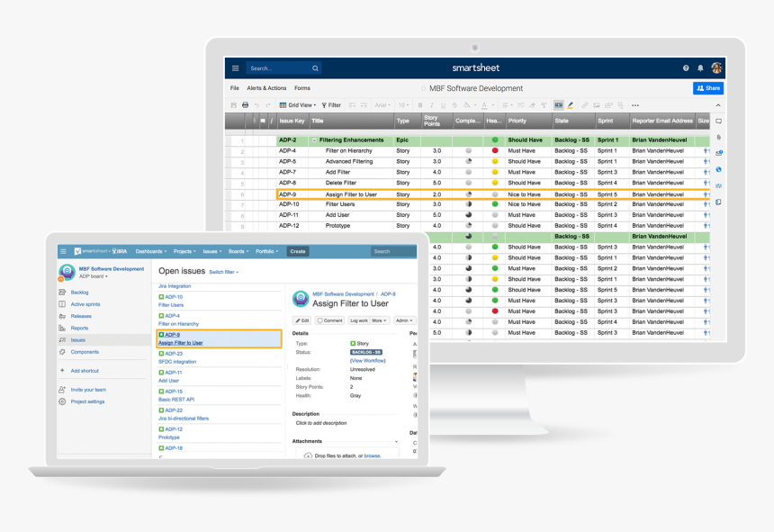Select the ADP-9 cell in Smartsheet grid
The width and height of the screenshot is (774, 532).
292,194
